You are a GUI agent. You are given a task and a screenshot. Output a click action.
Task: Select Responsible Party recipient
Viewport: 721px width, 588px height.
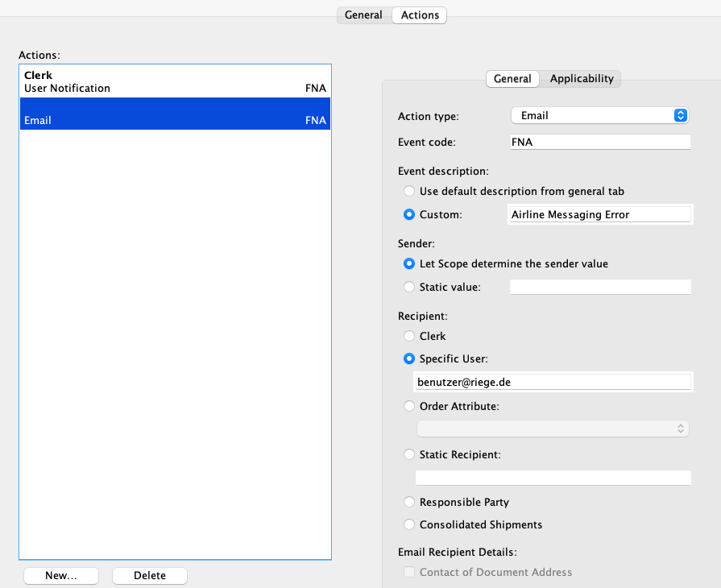[x=409, y=501]
